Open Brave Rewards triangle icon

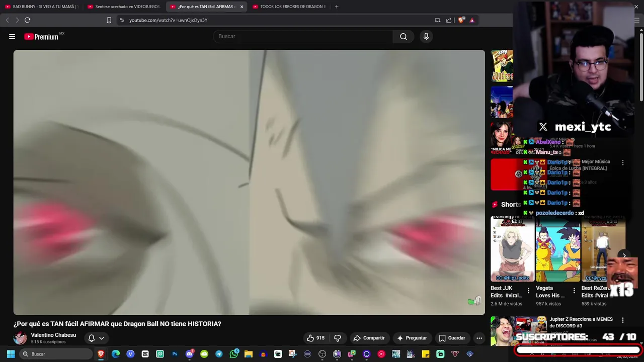pos(472,20)
